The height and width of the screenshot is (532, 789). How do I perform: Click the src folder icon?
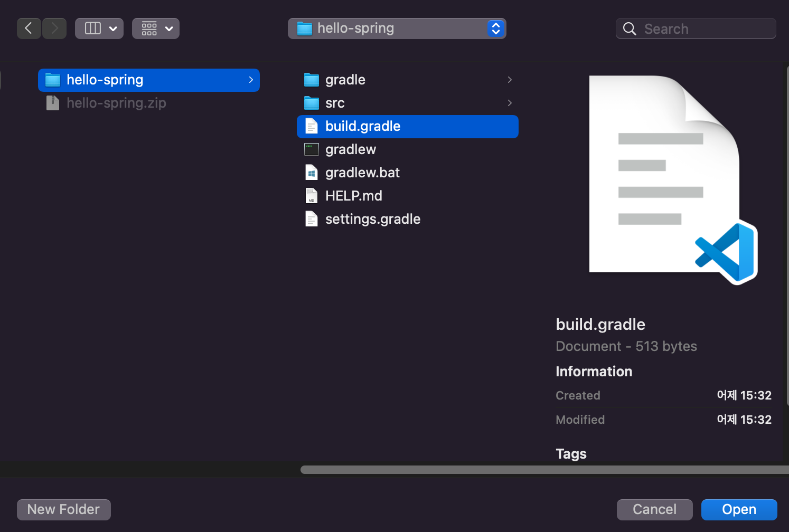click(x=312, y=103)
